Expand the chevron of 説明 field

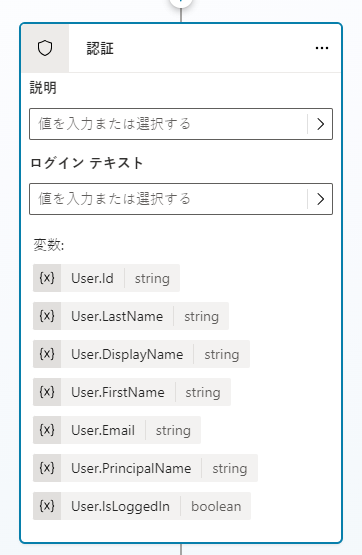coord(320,124)
